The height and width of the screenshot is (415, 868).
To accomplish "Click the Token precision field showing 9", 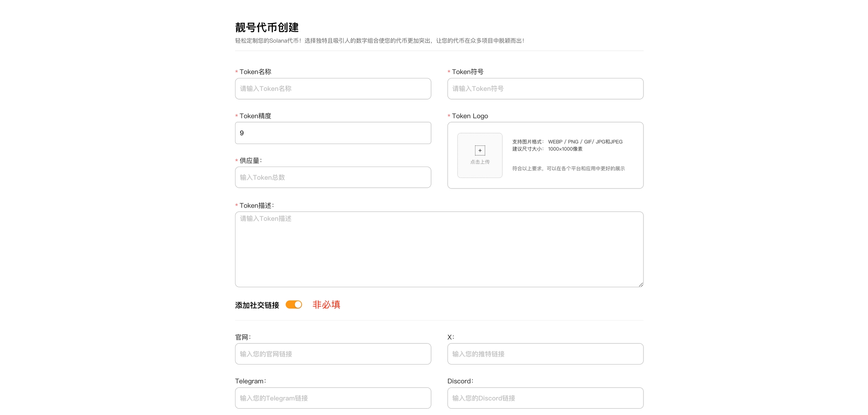I will tap(333, 133).
